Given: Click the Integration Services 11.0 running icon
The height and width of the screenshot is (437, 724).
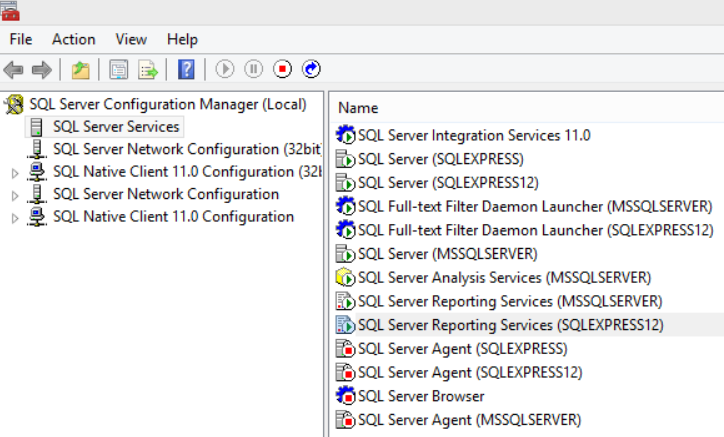Looking at the screenshot, I should point(345,135).
